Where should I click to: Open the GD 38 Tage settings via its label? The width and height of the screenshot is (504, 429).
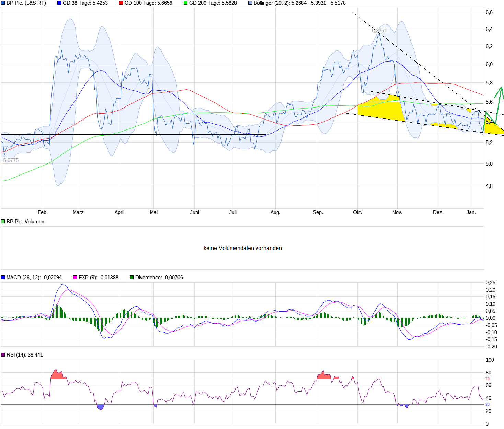coord(85,3)
